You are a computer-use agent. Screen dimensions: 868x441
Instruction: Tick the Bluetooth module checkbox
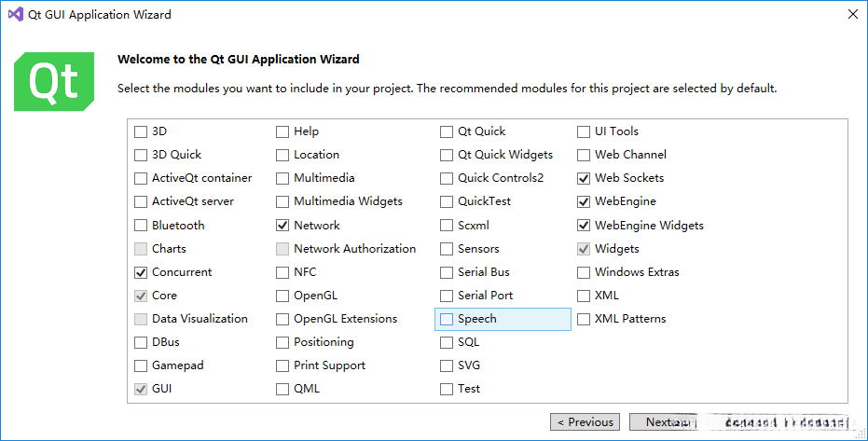(x=141, y=226)
